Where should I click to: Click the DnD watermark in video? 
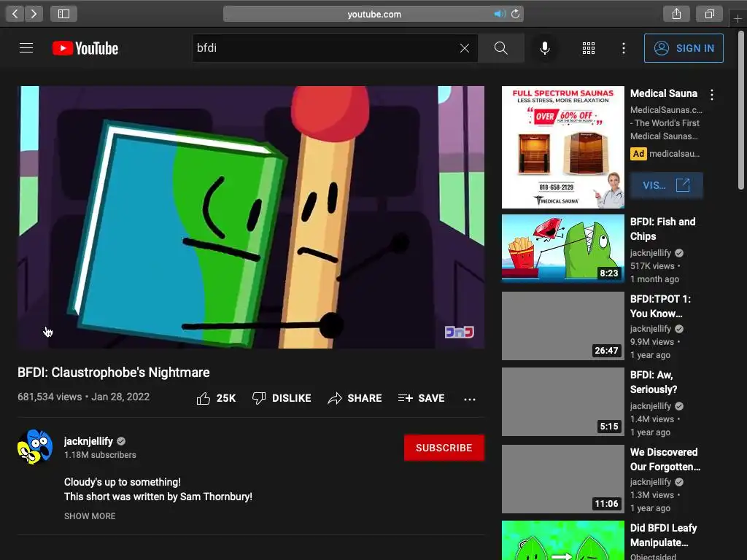tap(460, 332)
